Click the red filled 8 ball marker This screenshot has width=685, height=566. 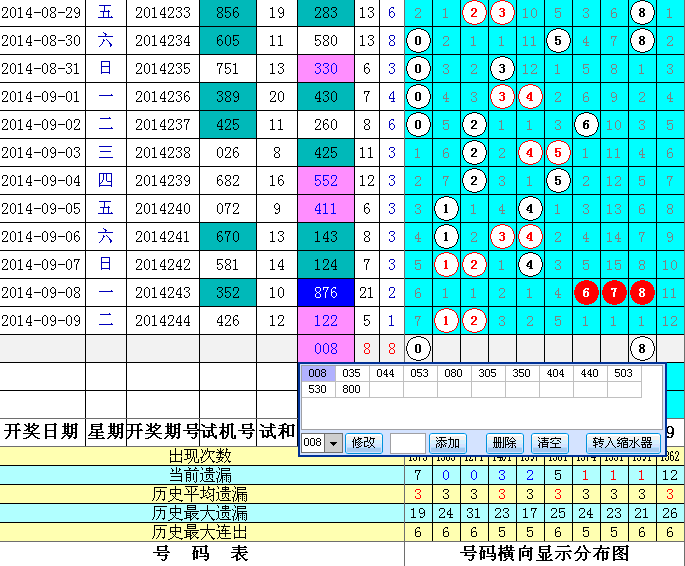(x=643, y=293)
